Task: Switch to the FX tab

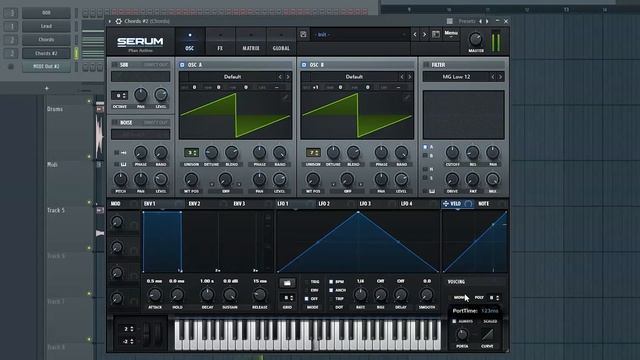Action: (220, 42)
